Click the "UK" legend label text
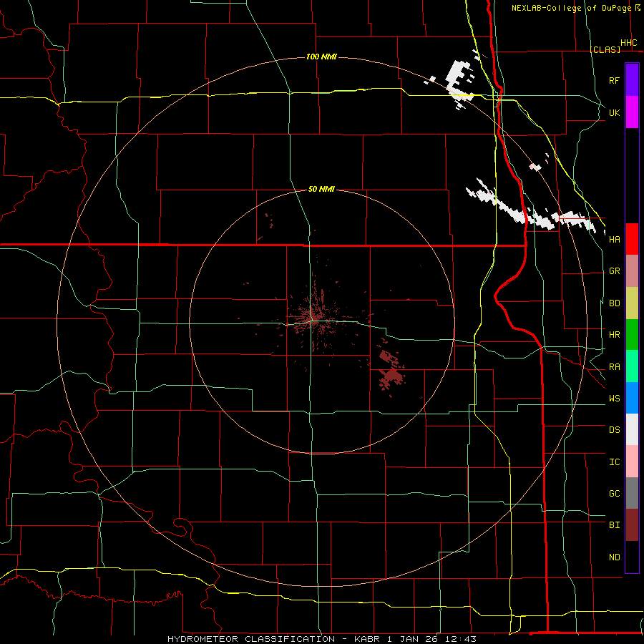This screenshot has width=644, height=644. click(614, 112)
